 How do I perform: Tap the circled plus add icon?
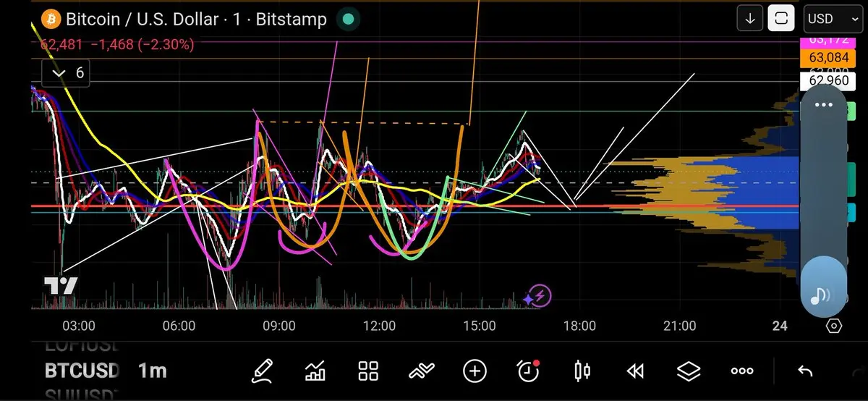[x=475, y=371]
